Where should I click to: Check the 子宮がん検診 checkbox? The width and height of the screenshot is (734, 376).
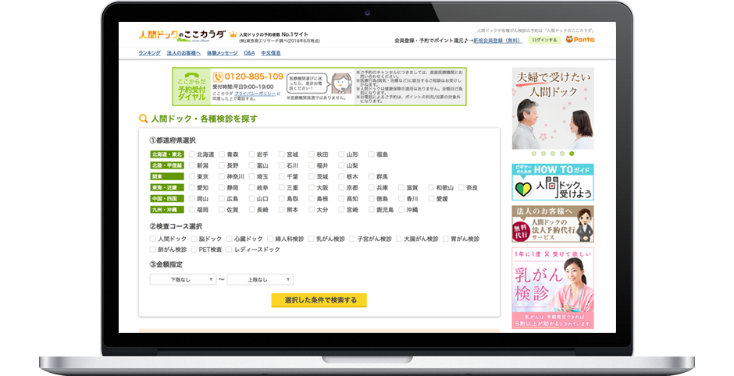352,239
